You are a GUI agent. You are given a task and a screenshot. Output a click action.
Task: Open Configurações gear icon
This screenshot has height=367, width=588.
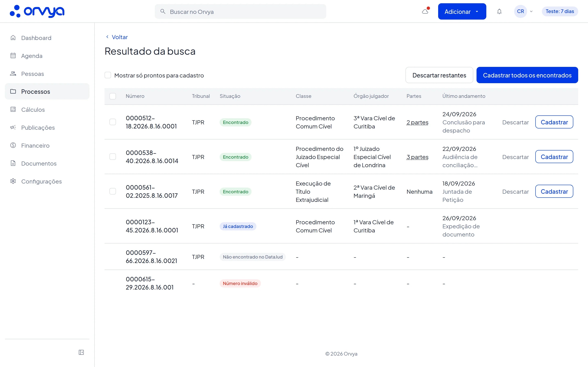pyautogui.click(x=13, y=181)
